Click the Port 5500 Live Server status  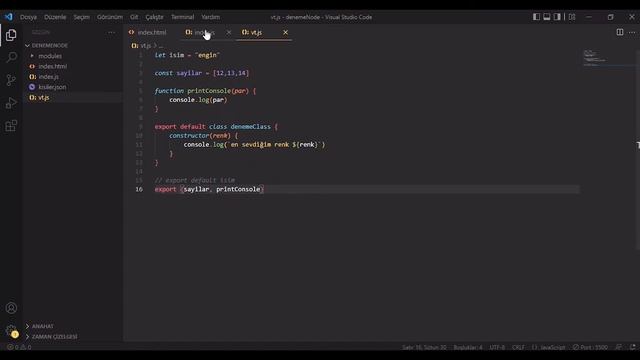click(x=590, y=347)
